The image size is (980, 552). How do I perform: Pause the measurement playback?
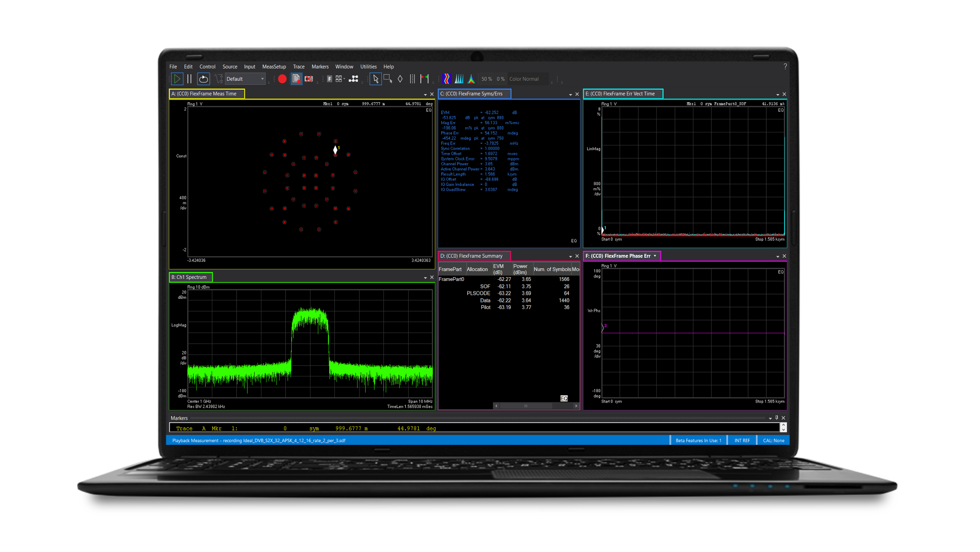[x=190, y=79]
